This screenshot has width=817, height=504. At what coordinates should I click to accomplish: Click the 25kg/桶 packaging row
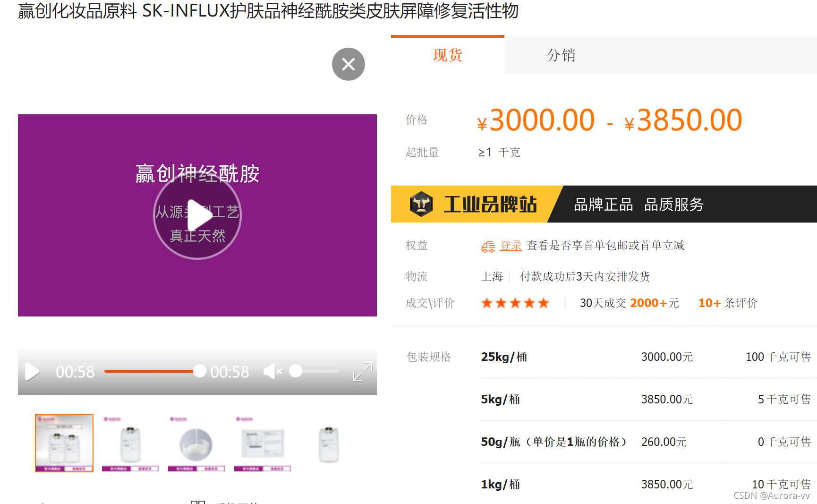click(x=648, y=357)
